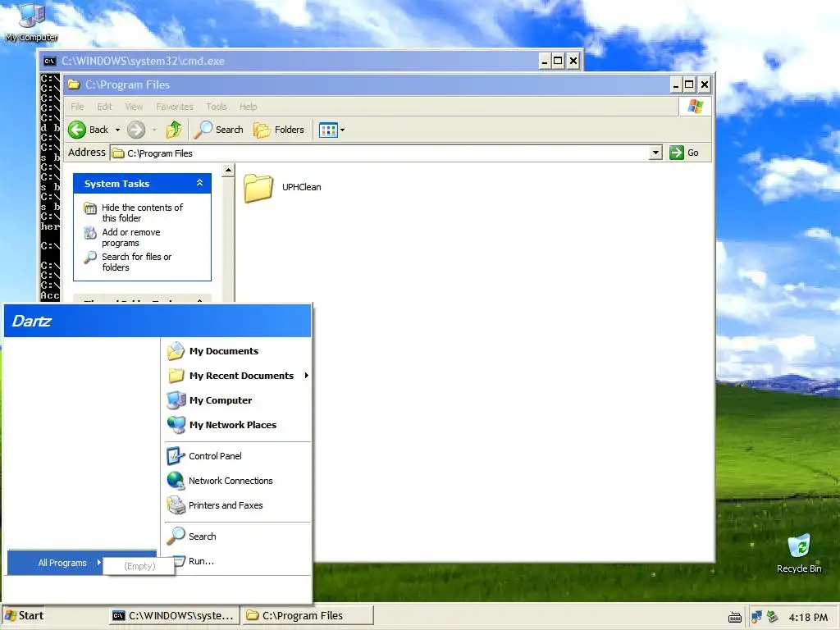840x630 pixels.
Task: Open Back button history dropdown arrow
Action: click(117, 130)
